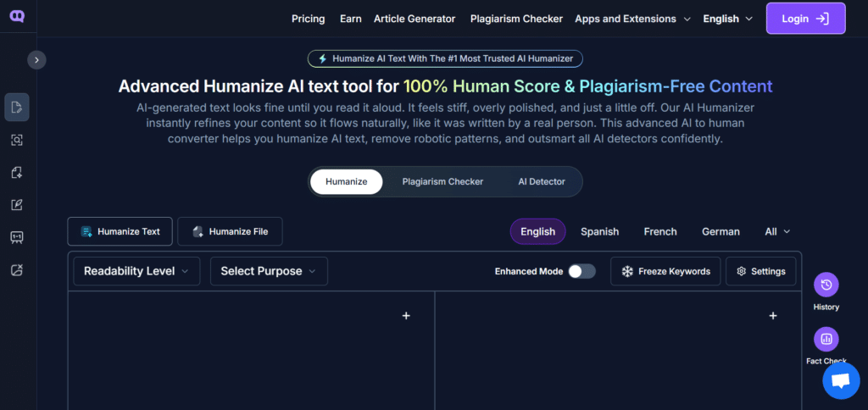
Task: Select French output language
Action: click(659, 232)
